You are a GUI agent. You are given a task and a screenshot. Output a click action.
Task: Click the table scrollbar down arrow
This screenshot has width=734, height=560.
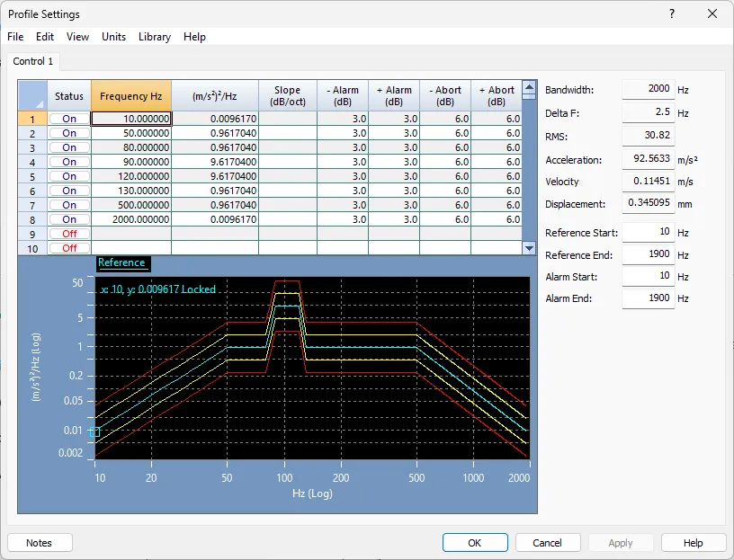(530, 247)
